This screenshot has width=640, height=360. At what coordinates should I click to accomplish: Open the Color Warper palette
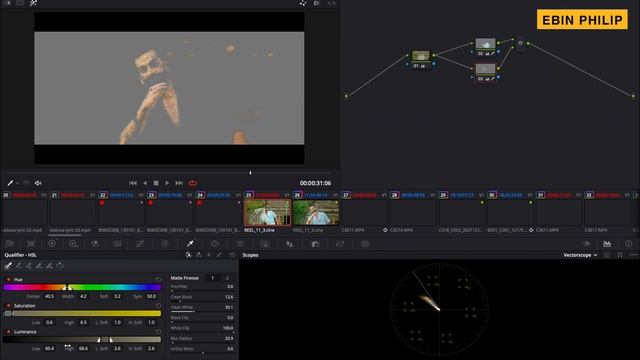(x=165, y=244)
